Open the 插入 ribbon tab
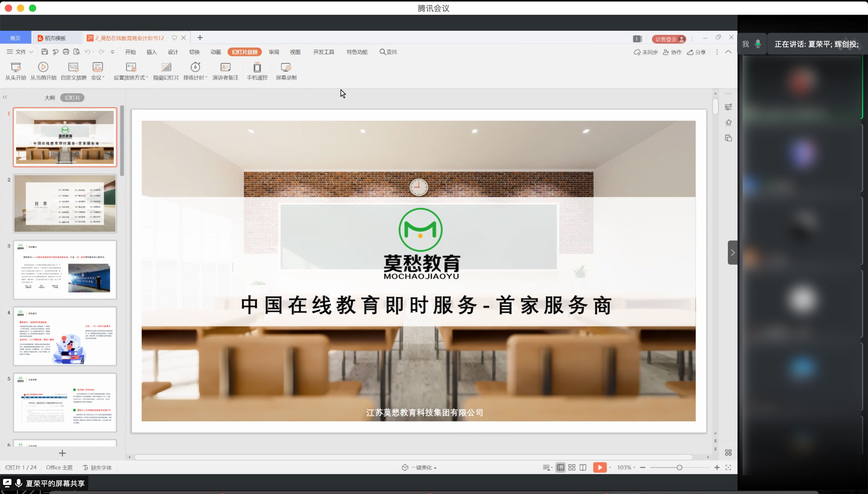The height and width of the screenshot is (494, 868). click(x=151, y=52)
